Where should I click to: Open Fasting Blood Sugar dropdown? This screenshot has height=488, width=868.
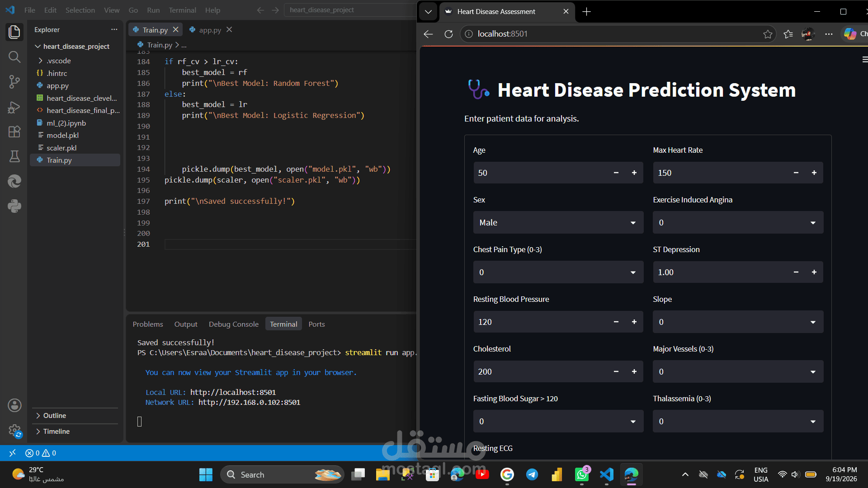tap(558, 421)
